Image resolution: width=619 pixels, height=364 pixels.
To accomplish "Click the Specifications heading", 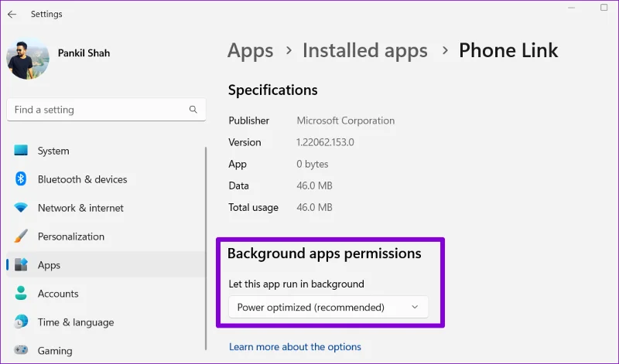I will click(273, 90).
